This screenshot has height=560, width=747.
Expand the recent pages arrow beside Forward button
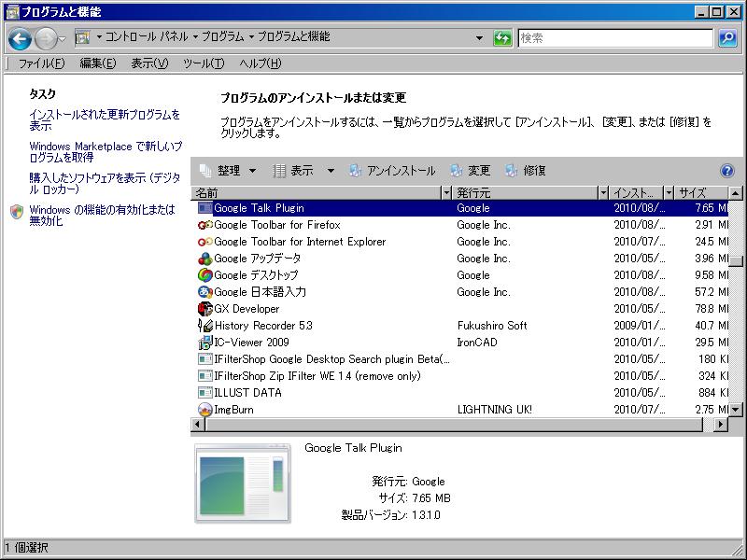click(62, 38)
